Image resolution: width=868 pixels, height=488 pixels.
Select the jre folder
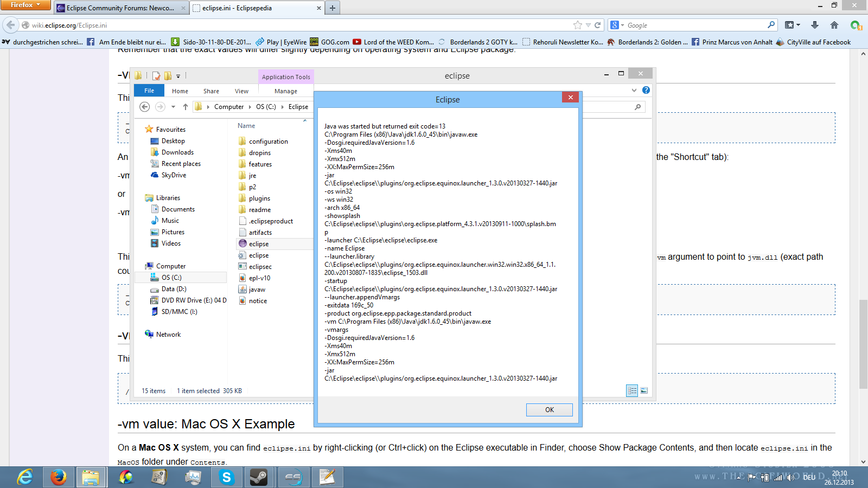247,176
